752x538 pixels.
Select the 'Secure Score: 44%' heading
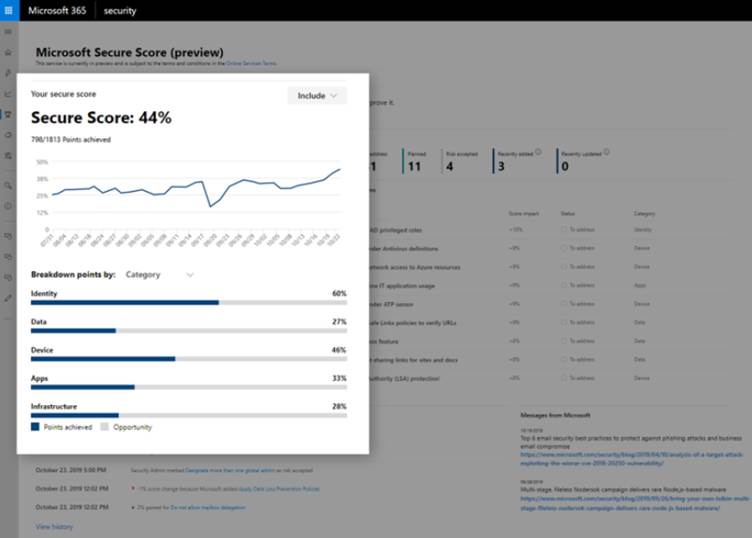click(x=101, y=117)
